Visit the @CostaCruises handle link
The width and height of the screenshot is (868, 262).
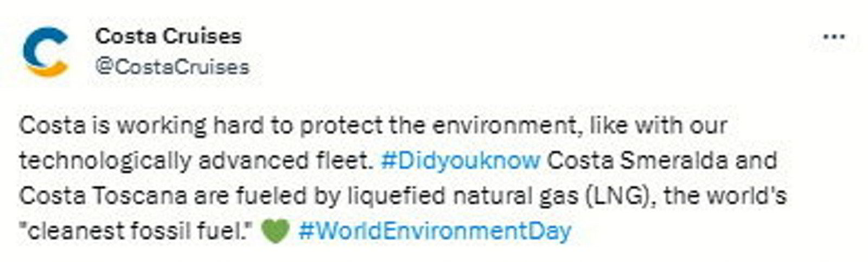pos(172,67)
